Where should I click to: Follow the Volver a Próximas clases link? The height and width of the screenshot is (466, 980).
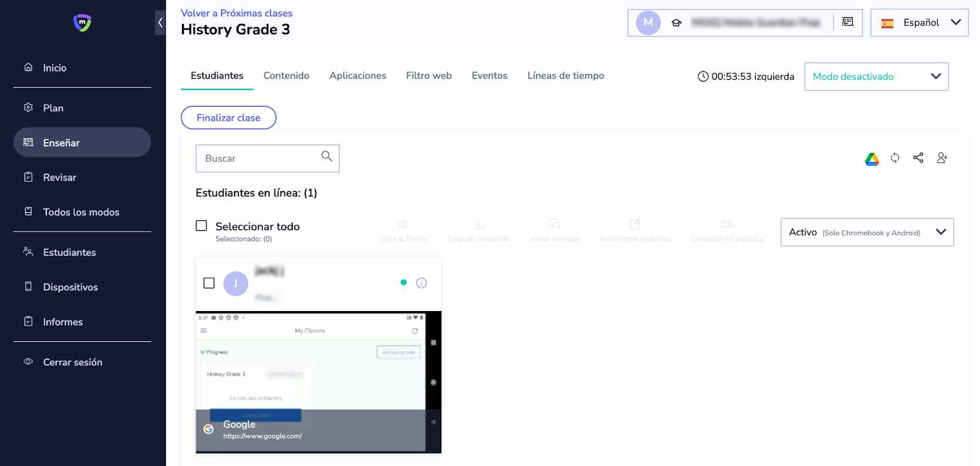pos(236,13)
